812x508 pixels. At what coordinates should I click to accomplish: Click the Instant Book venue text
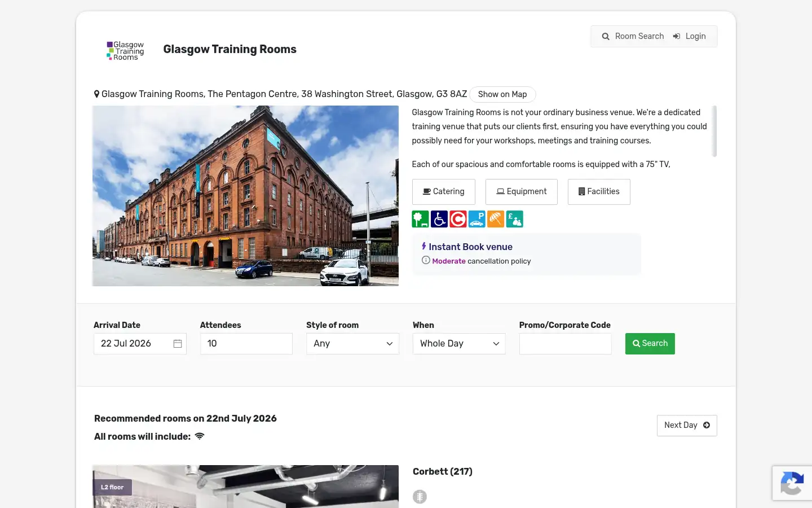470,247
